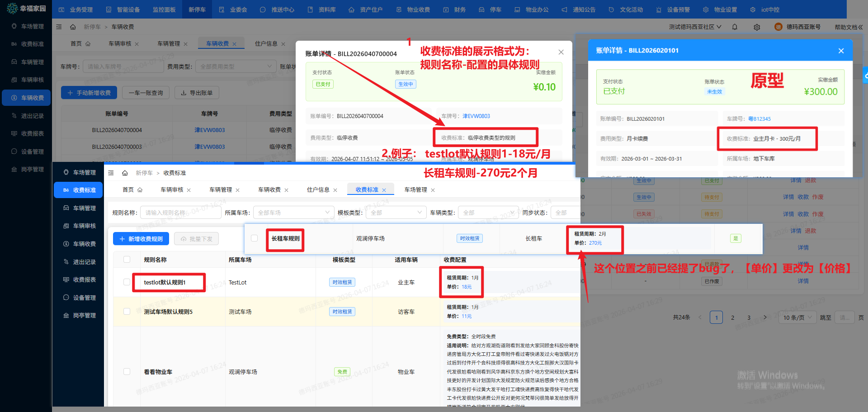Go to page 2 in pagination
The image size is (868, 412).
(x=733, y=317)
